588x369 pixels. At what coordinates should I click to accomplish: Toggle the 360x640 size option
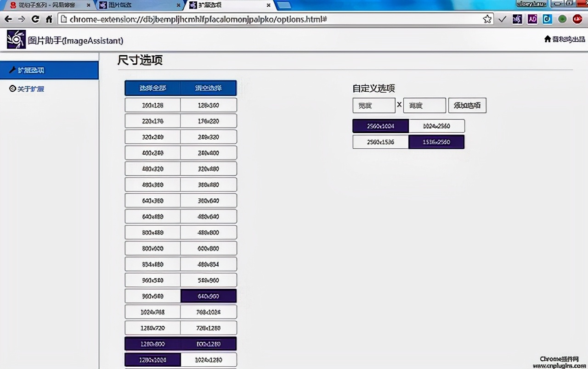click(x=209, y=201)
